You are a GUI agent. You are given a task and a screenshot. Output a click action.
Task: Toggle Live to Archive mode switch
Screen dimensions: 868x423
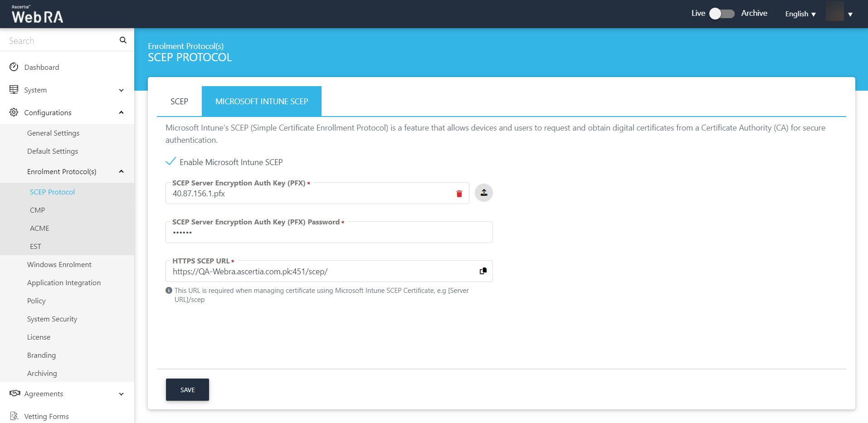pyautogui.click(x=722, y=14)
